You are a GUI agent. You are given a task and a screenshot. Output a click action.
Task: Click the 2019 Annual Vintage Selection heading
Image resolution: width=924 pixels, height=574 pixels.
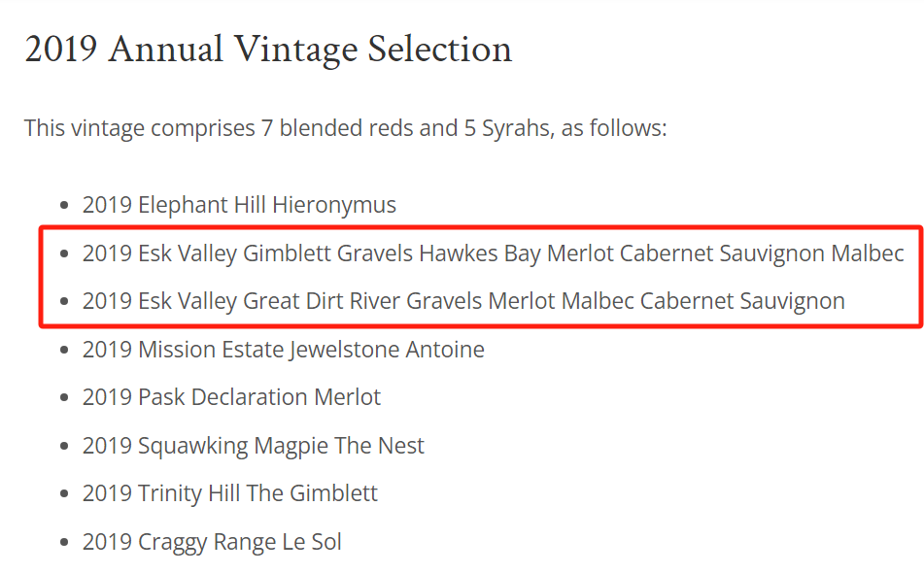coord(267,50)
